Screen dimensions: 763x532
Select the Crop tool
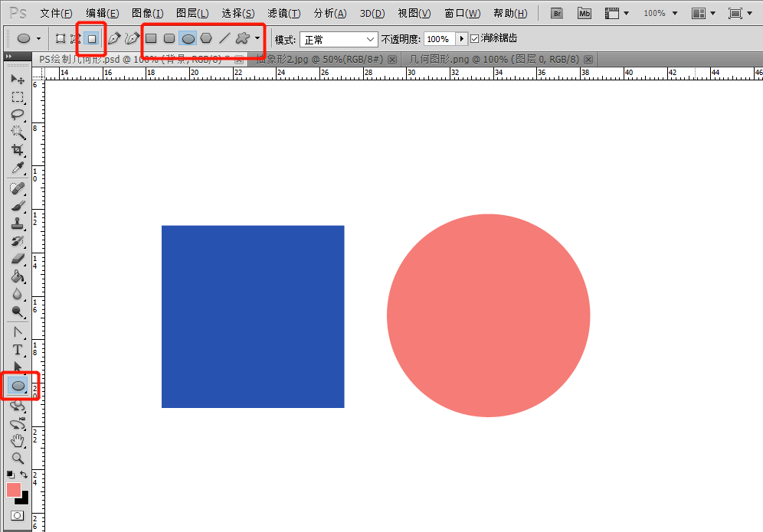(x=18, y=150)
